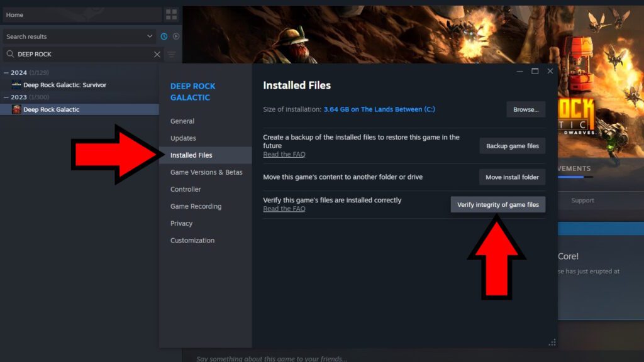This screenshot has height=362, width=644.
Task: Click the Support tab on game page
Action: (x=582, y=200)
